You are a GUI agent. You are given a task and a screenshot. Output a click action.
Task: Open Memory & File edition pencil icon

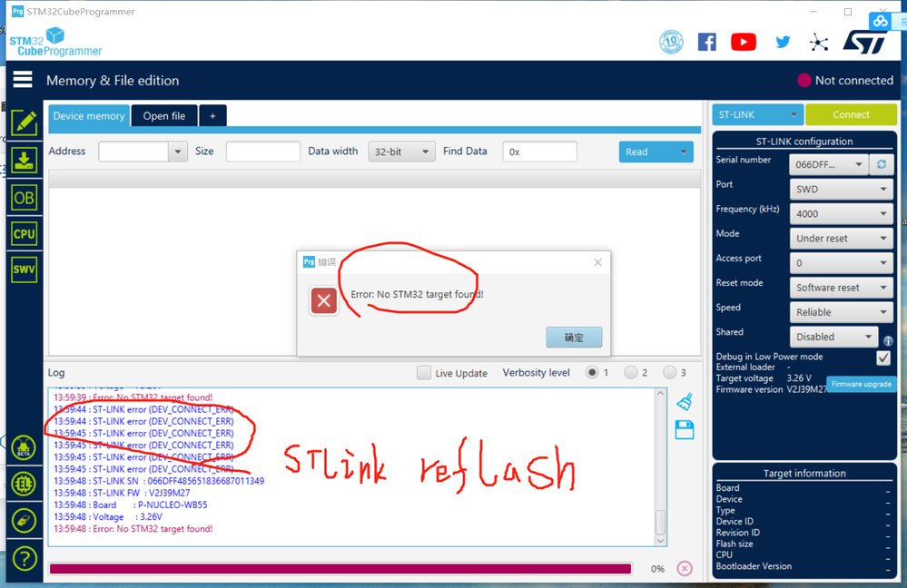pyautogui.click(x=24, y=122)
